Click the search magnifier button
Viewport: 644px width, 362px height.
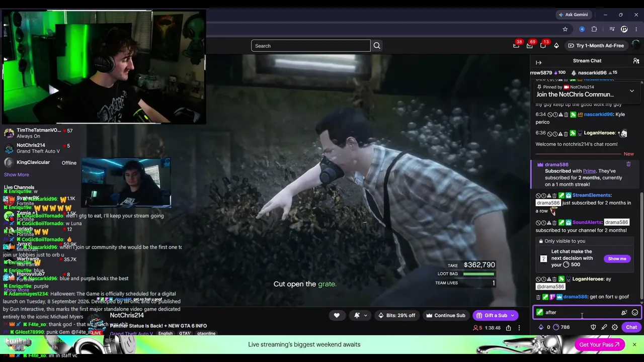(377, 46)
